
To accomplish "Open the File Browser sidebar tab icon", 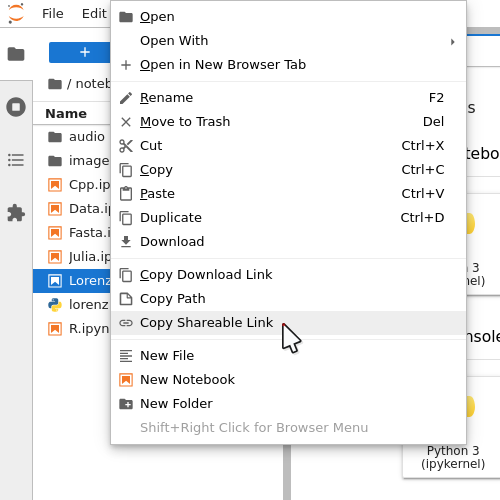I will 16,54.
